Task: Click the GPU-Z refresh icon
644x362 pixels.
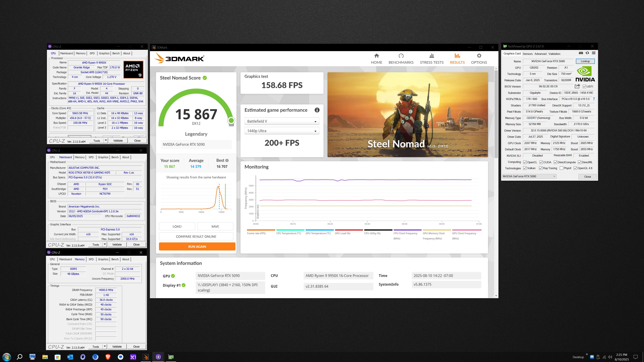Action: click(587, 53)
